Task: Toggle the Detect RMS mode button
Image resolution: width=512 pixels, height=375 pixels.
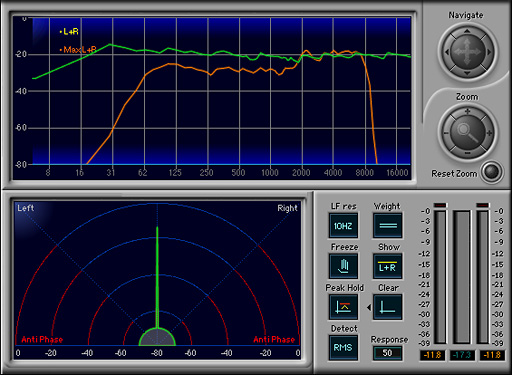Action: 343,348
